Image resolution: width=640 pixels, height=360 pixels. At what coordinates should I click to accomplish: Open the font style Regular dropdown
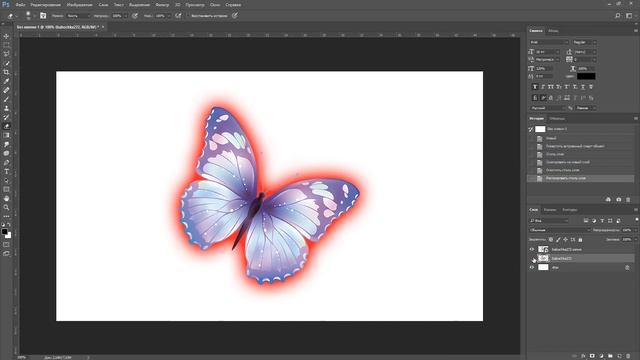click(584, 42)
